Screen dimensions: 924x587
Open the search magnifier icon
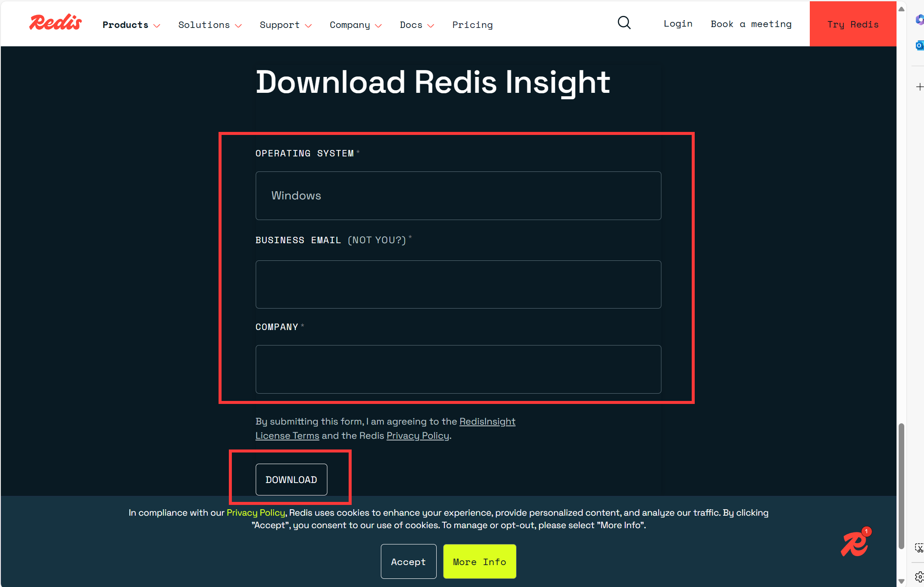(624, 23)
